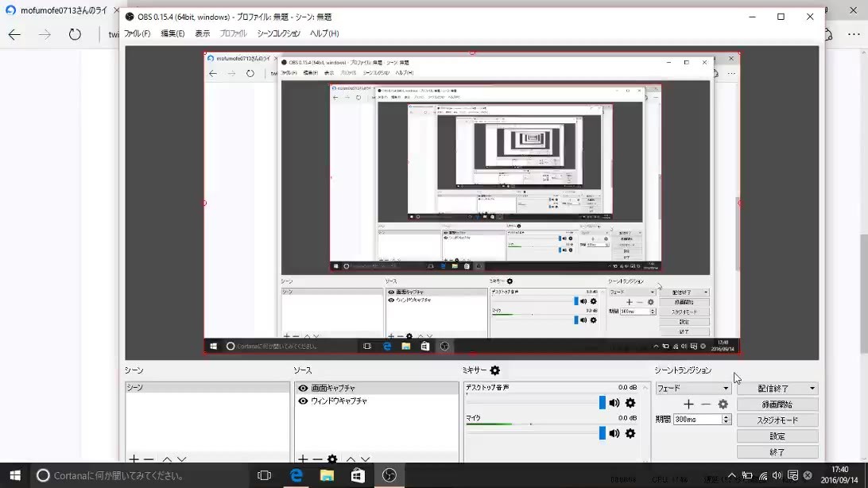Refresh the page in the Edge browser
The width and height of the screenshot is (868, 488).
pyautogui.click(x=75, y=34)
